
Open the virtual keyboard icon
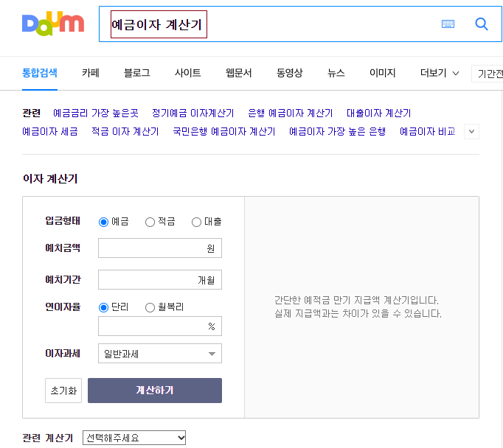click(448, 24)
